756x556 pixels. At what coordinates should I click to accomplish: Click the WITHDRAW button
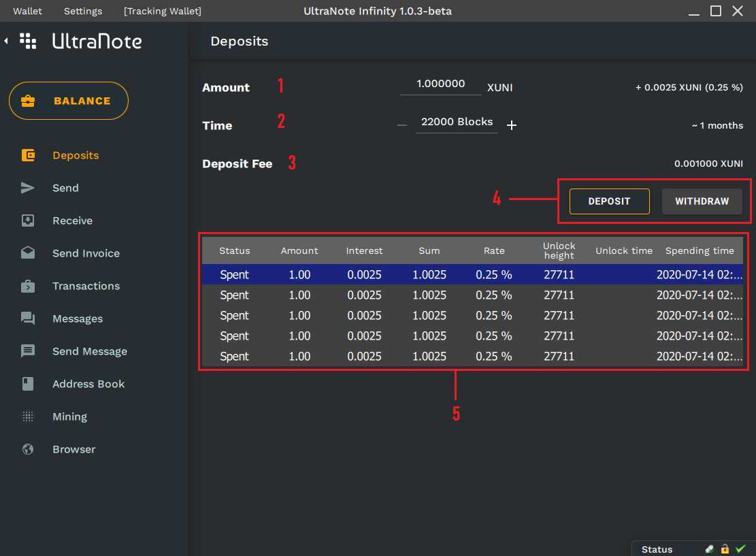pos(702,201)
